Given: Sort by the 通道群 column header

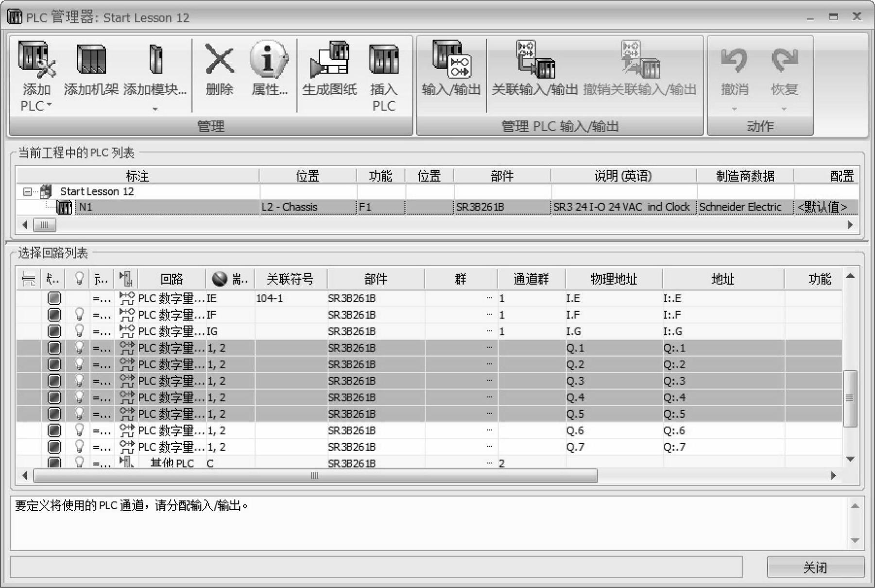Looking at the screenshot, I should tap(531, 279).
